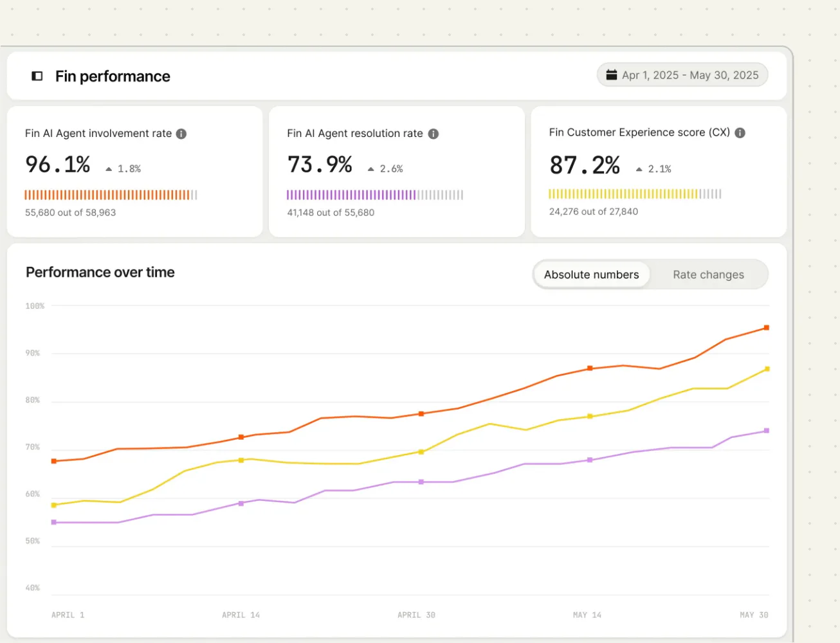Click the 41,148 out of 55,680 text
This screenshot has width=840, height=643.
pyautogui.click(x=331, y=213)
